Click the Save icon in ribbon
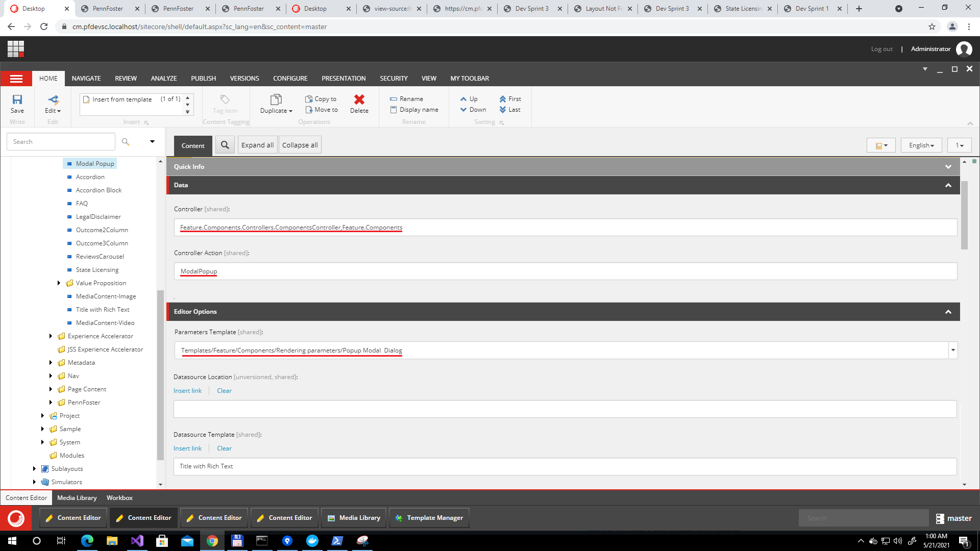 pyautogui.click(x=17, y=99)
